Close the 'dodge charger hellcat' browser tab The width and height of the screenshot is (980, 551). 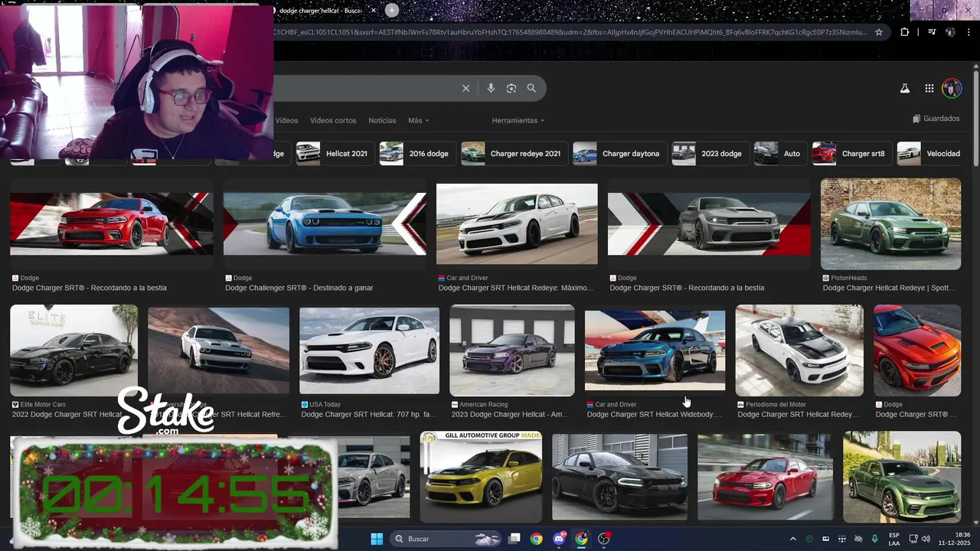click(374, 11)
